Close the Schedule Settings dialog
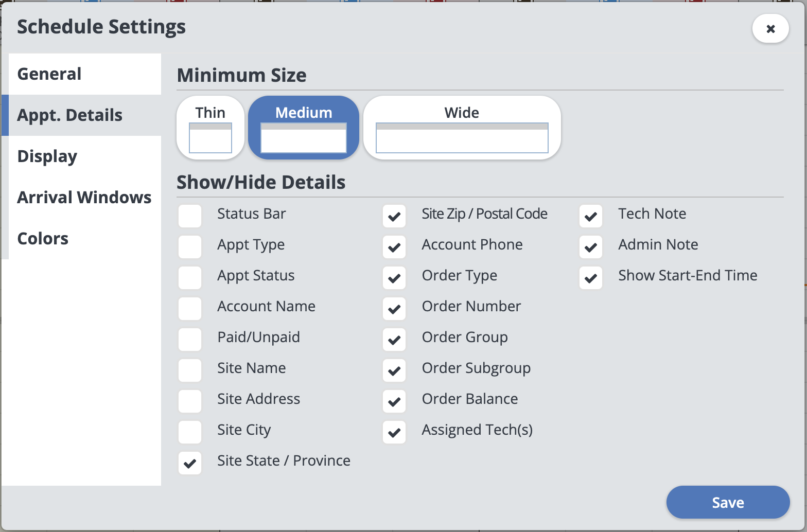This screenshot has height=532, width=807. [770, 29]
